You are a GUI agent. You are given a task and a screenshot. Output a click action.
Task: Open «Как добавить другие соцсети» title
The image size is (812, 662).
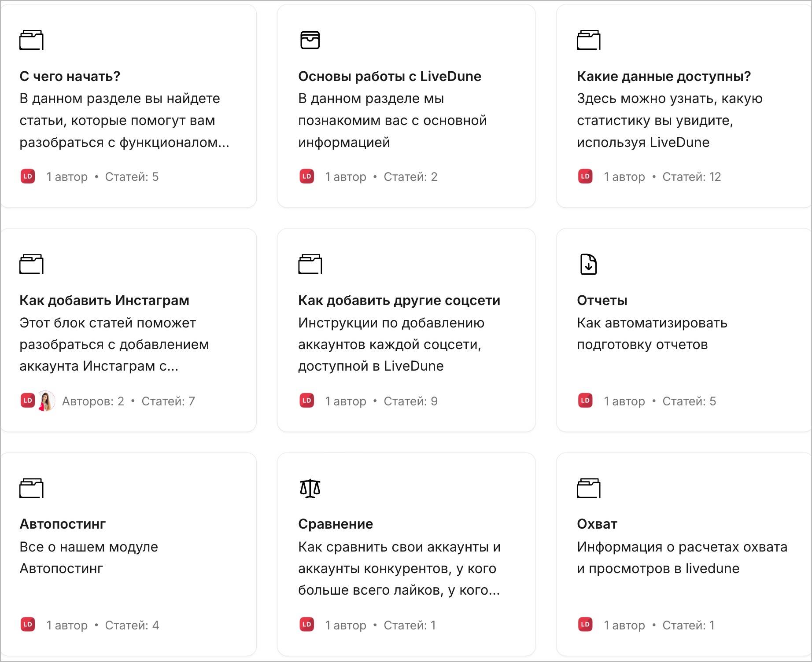tap(399, 300)
